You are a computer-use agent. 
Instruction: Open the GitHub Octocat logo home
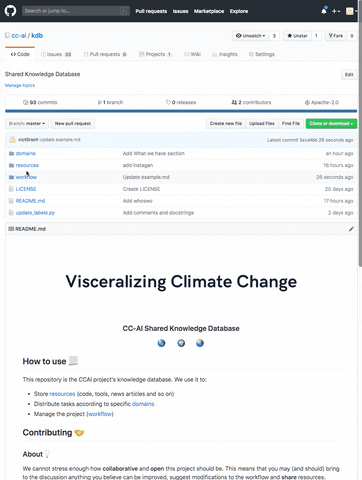pyautogui.click(x=10, y=11)
